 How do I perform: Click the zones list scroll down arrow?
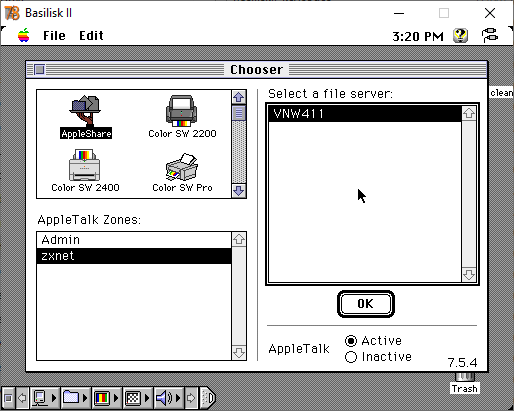(239, 353)
